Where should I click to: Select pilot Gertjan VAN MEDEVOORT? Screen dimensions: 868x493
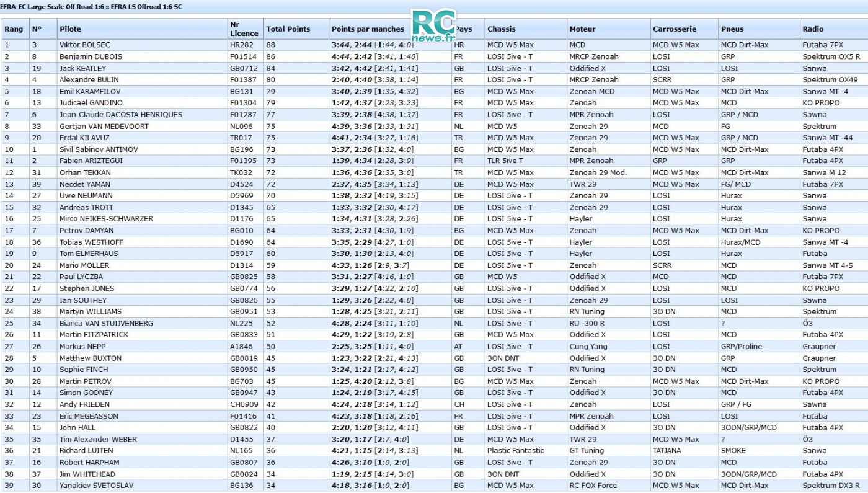click(104, 127)
